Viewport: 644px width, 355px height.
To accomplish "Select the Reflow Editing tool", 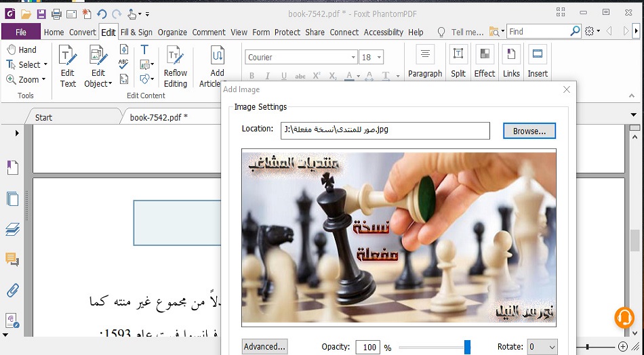I will coord(176,66).
